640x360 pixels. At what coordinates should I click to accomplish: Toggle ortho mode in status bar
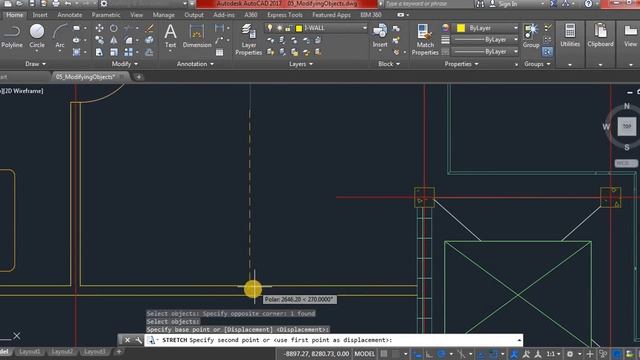[x=429, y=354]
